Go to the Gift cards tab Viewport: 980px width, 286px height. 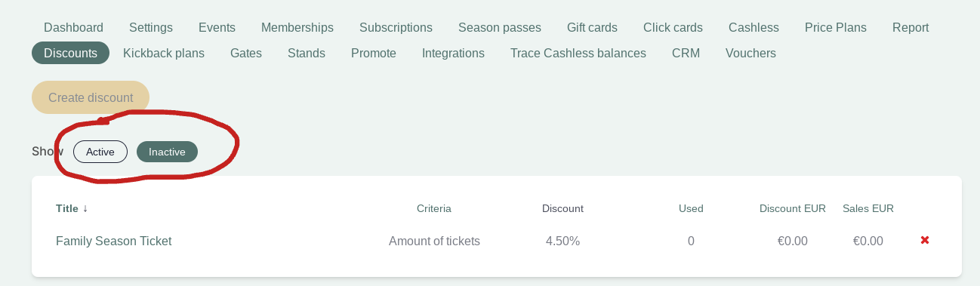[x=592, y=28]
